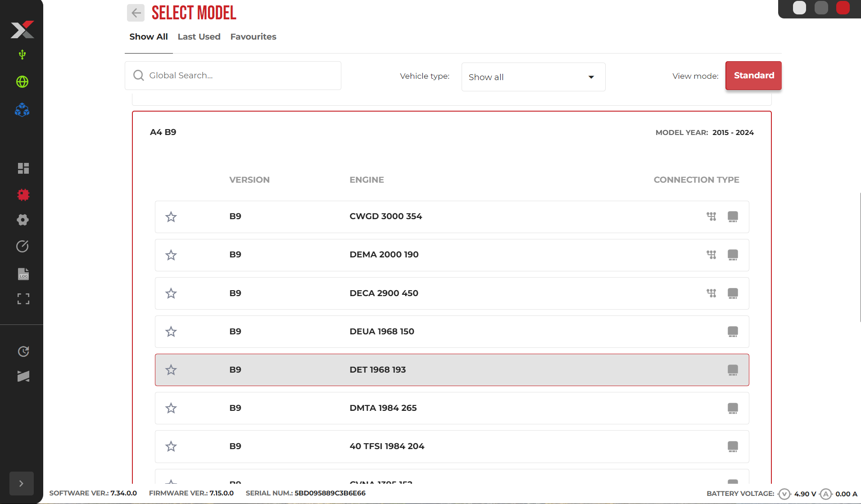Select the red chip icon in sidebar
This screenshot has width=861, height=504.
pos(23,194)
